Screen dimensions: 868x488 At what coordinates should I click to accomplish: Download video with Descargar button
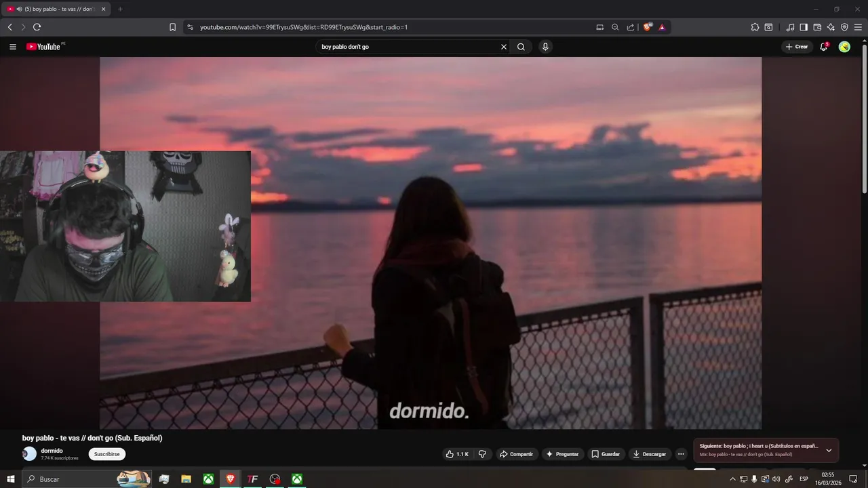click(x=650, y=454)
